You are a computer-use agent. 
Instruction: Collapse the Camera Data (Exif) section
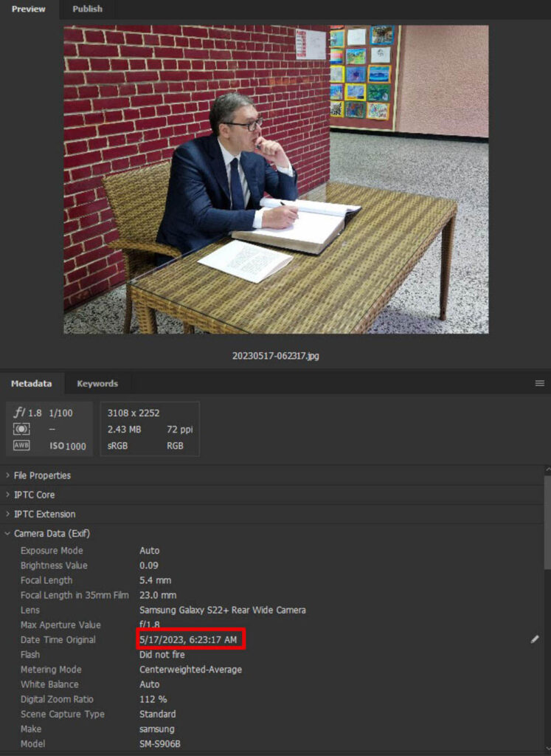[52, 533]
